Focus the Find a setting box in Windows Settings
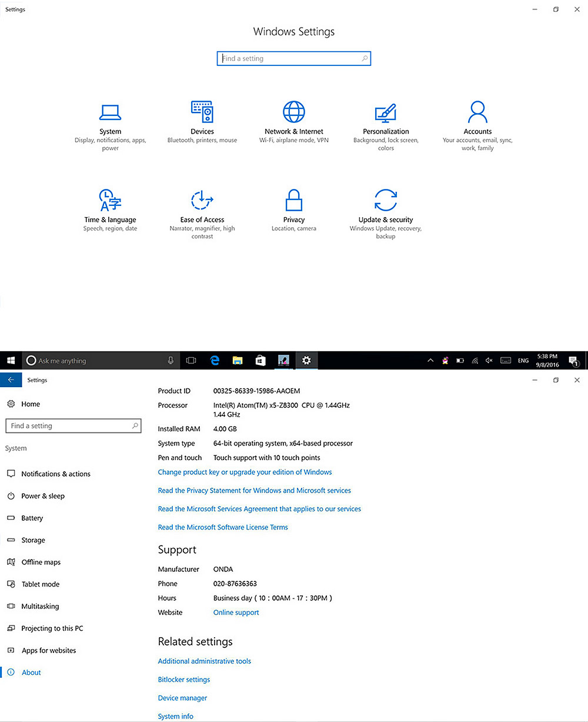The image size is (588, 722). coord(294,58)
